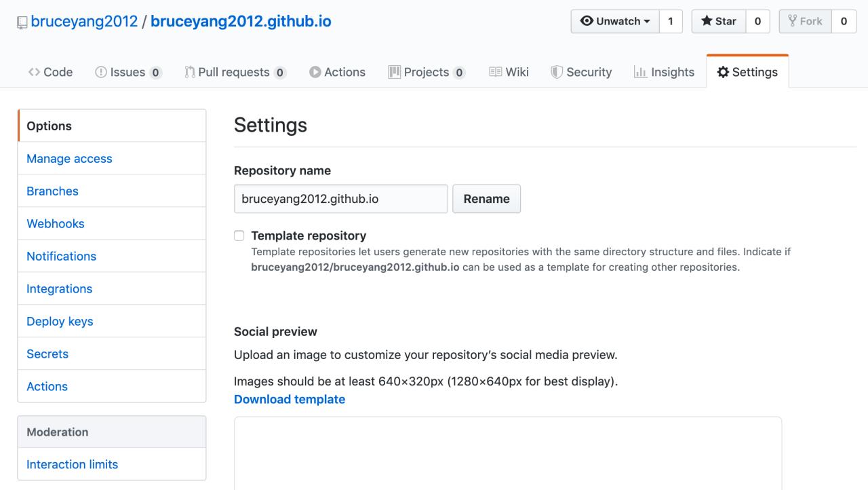Open the Code tab
The height and width of the screenshot is (490, 868).
point(51,72)
